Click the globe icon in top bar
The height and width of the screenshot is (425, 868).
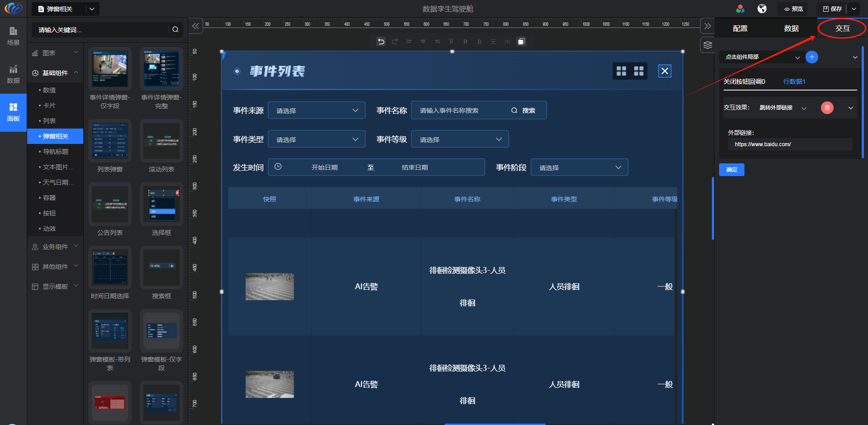(762, 9)
